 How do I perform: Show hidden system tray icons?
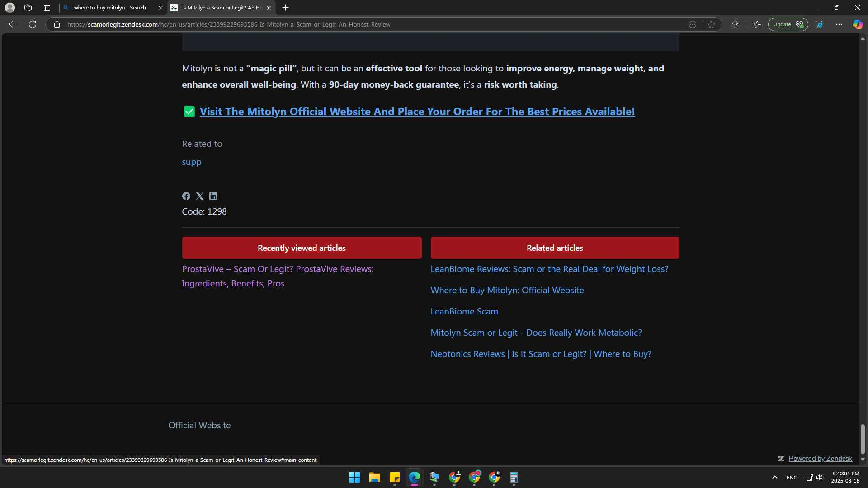[775, 477]
